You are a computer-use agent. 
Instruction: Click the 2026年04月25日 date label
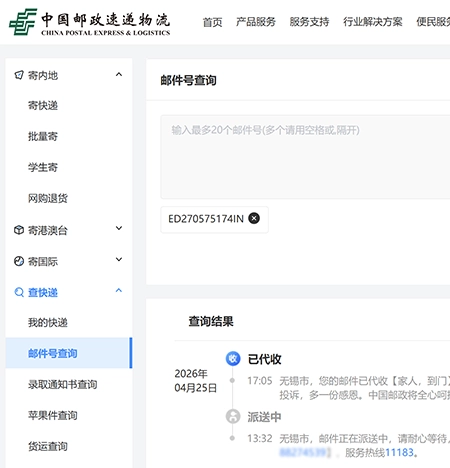196,381
